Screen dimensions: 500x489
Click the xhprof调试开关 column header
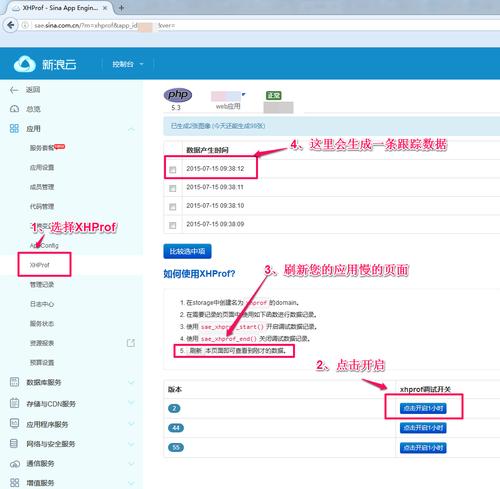click(425, 389)
